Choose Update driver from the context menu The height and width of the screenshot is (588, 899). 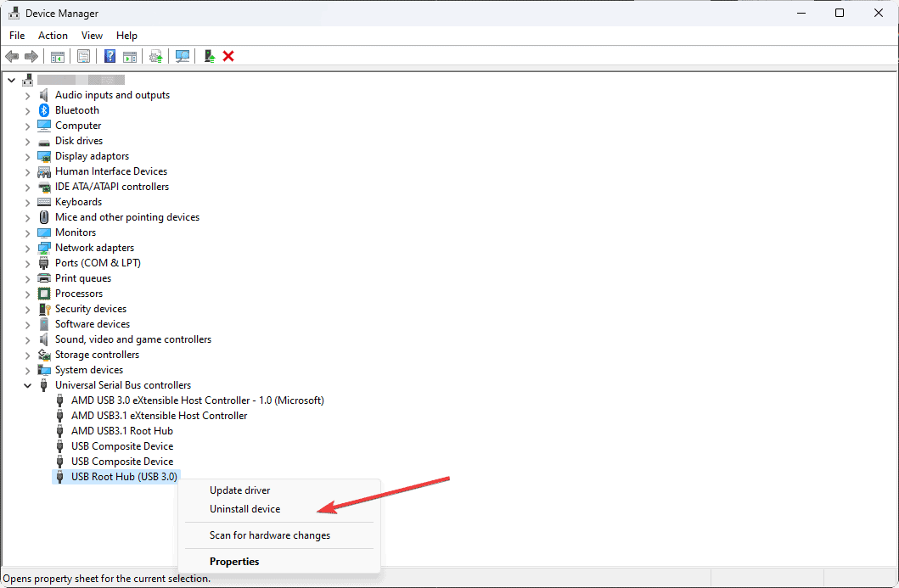point(240,490)
